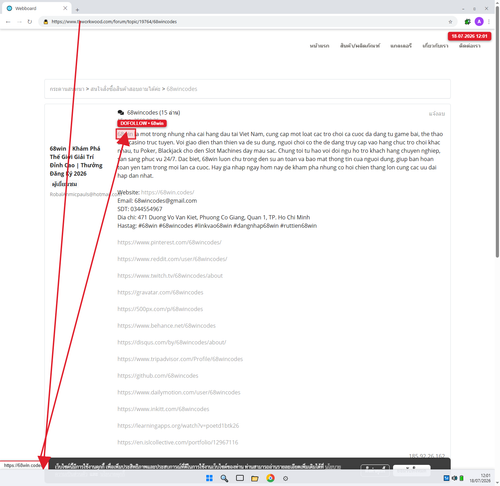Open the เกี่ยวกับเรา about us menu item

435,46
